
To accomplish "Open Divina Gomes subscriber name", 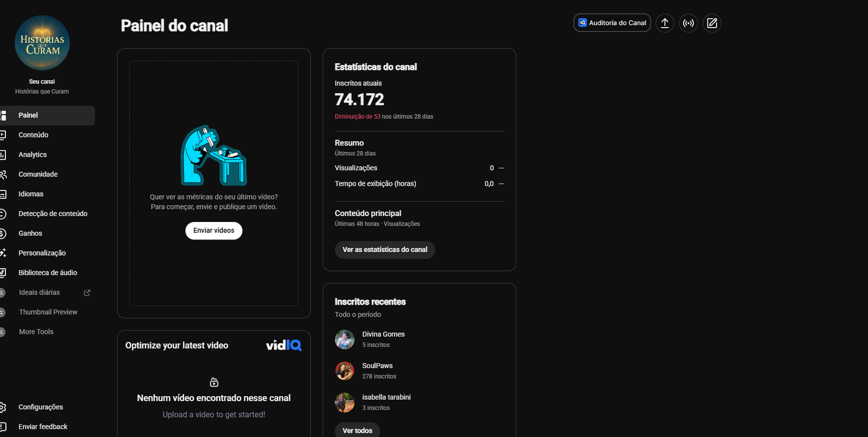I will [384, 334].
